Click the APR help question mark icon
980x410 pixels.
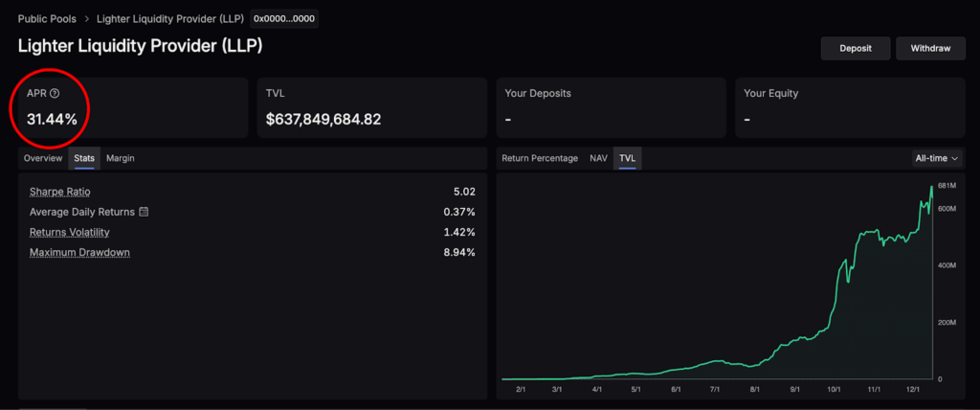55,93
